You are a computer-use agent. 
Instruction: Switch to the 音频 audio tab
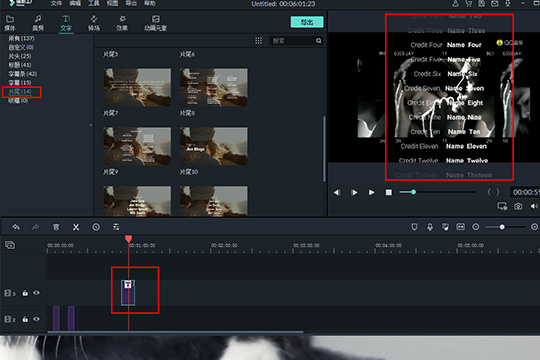[38, 23]
